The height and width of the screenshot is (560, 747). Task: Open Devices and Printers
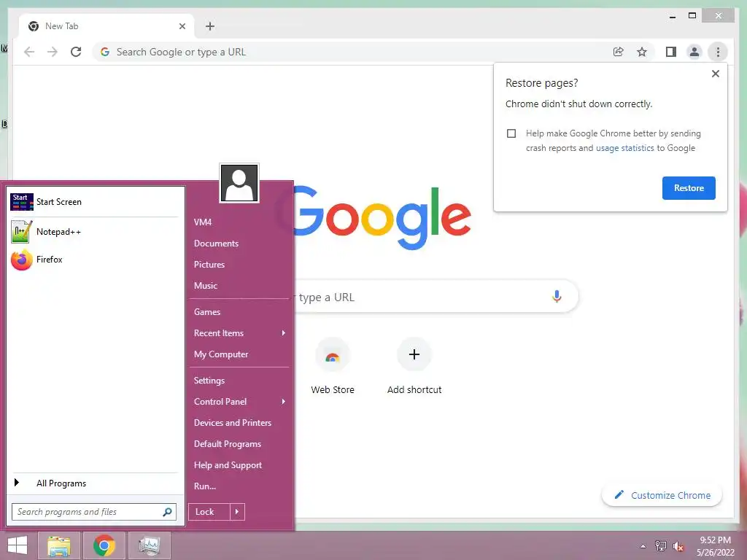point(233,423)
